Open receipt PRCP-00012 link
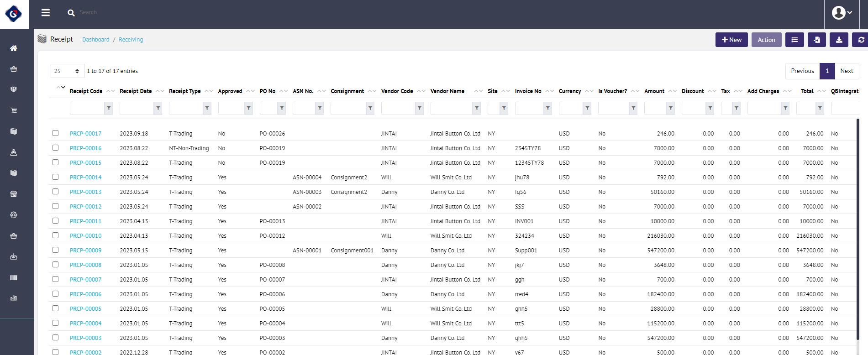This screenshot has width=868, height=355. click(x=86, y=207)
